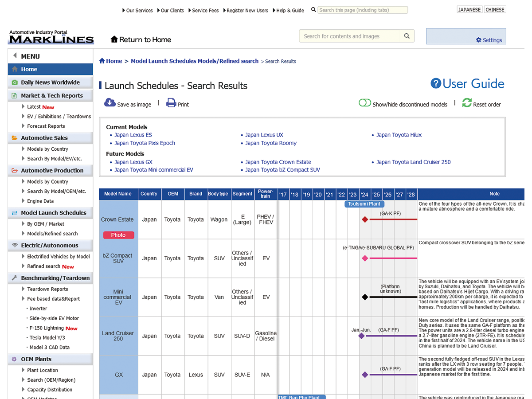Click pink diamond marker for bZ Compact SUV
Screen dimensions: 532x399
(365, 258)
